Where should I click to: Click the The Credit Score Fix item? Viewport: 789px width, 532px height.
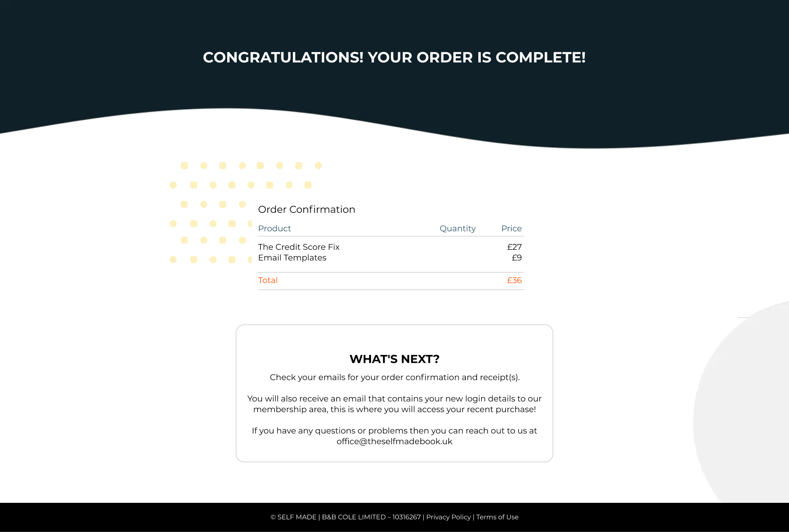click(x=299, y=246)
